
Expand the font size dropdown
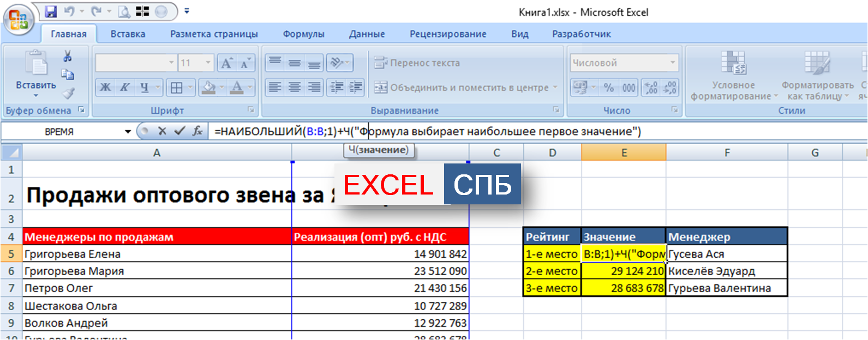point(208,63)
